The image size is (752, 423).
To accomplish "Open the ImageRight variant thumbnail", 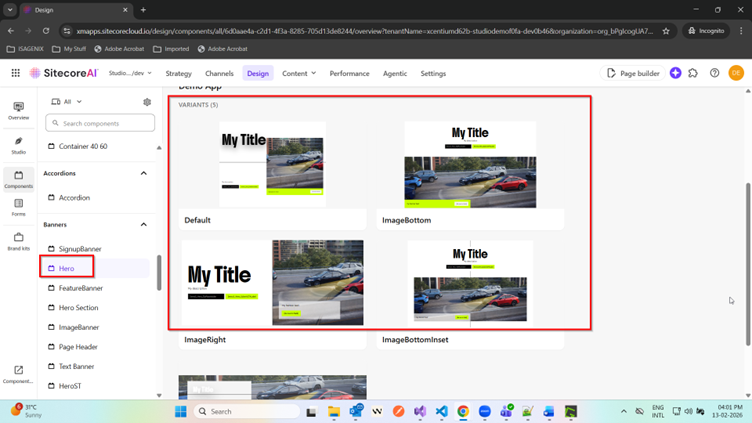I will click(272, 282).
